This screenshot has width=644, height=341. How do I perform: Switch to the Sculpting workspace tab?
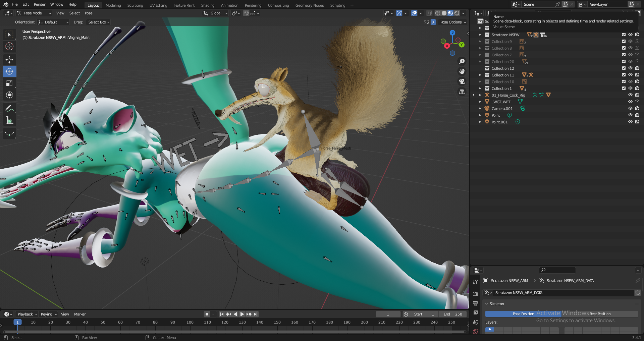pyautogui.click(x=135, y=5)
